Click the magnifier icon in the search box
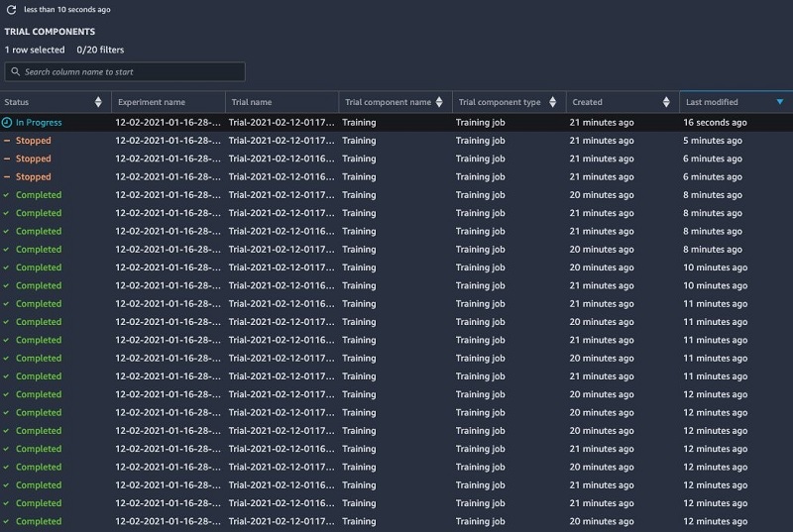Screen dimensions: 793x532 click(x=16, y=71)
